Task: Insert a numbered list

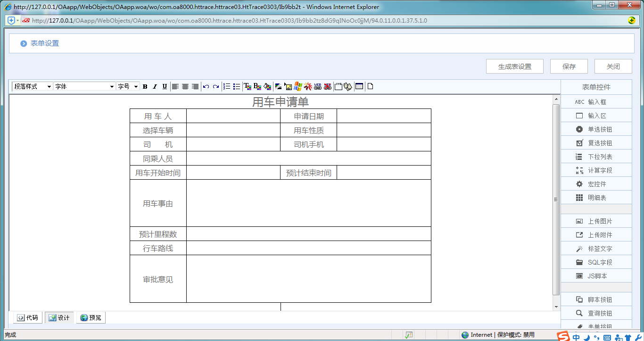Action: [x=227, y=86]
